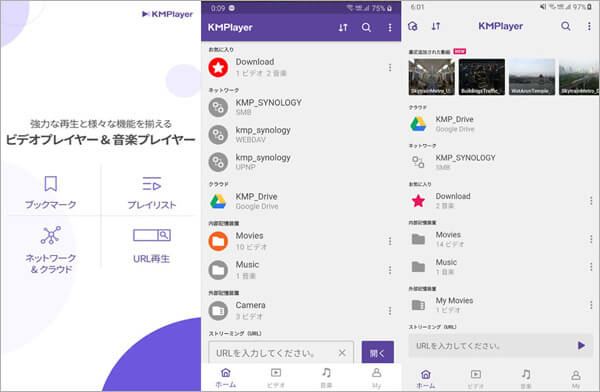Viewport: 600px width, 392px height.
Task: Open options for Download in right screen
Action: 591,201
